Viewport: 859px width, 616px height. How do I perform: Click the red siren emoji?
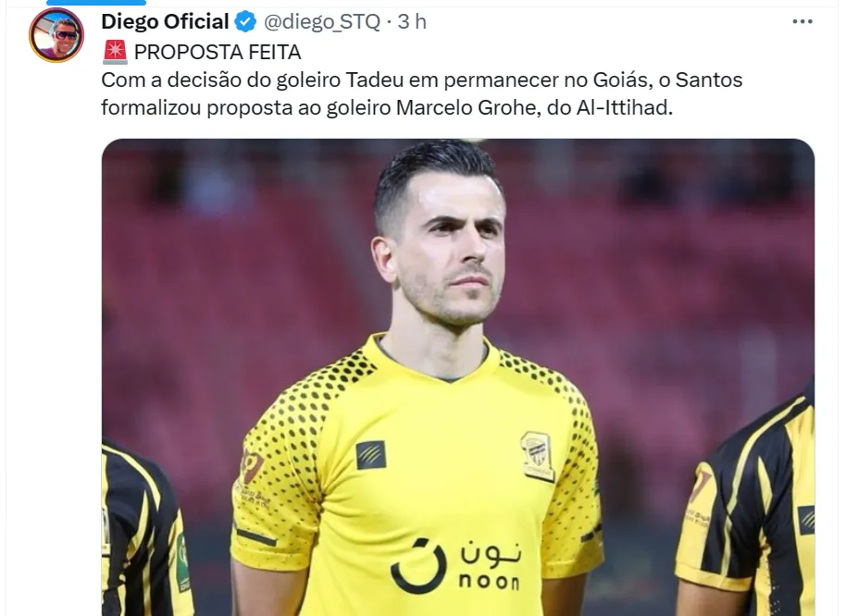pyautogui.click(x=115, y=52)
